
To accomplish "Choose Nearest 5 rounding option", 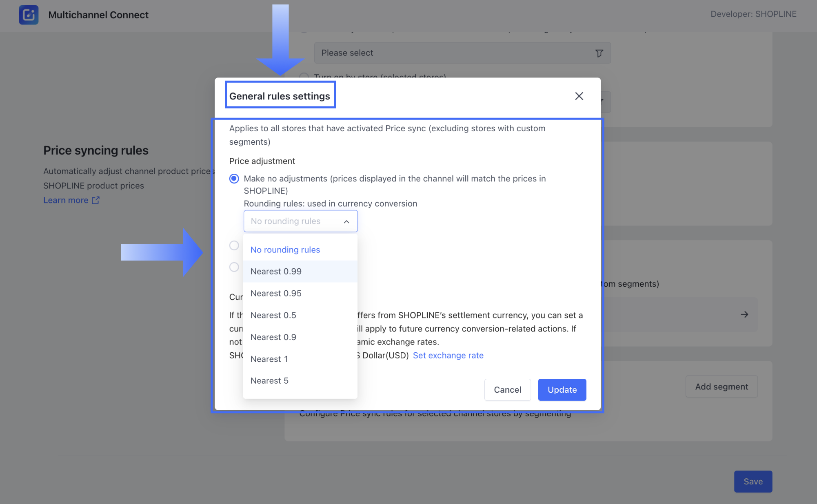I will (x=269, y=381).
